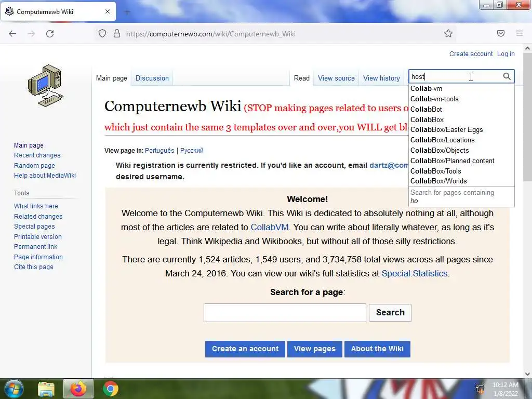532x399 pixels.
Task: Click the browser address bar URL
Action: (211, 34)
